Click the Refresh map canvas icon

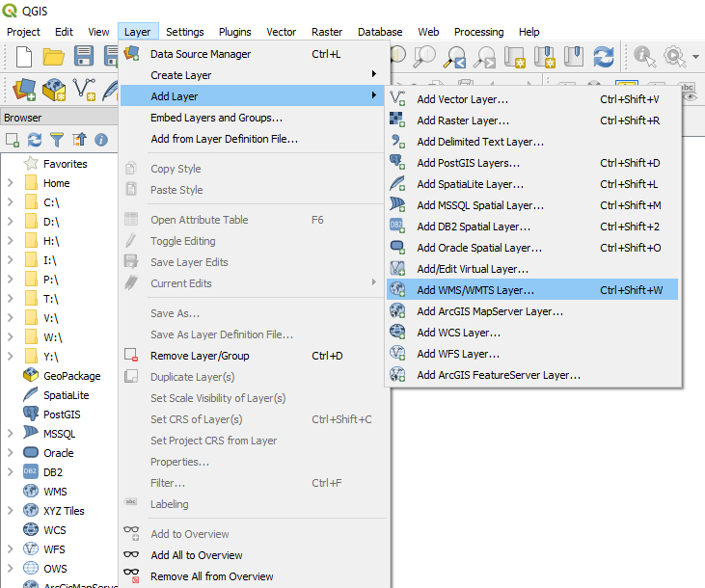pyautogui.click(x=604, y=57)
